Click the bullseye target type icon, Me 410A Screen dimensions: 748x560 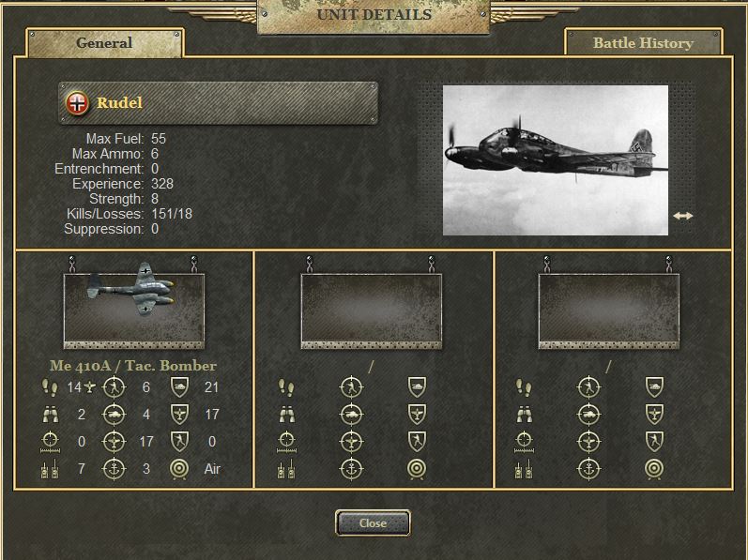point(179,469)
